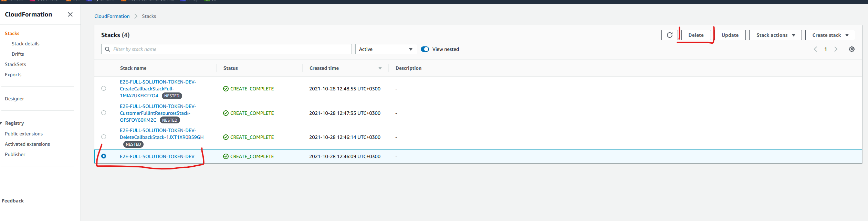Open StackSets in side navigation
This screenshot has width=868, height=221.
[15, 64]
